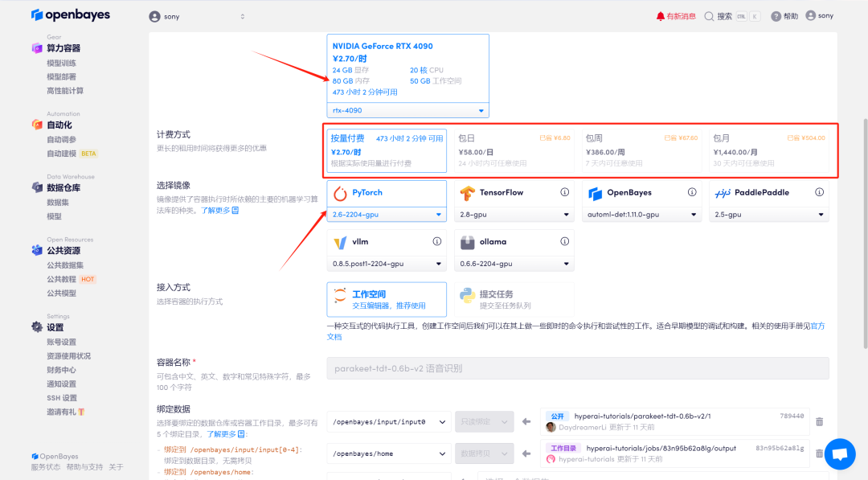Open 帮助与支持 footer link
Screen dimensions: 868x480
[x=84, y=467]
